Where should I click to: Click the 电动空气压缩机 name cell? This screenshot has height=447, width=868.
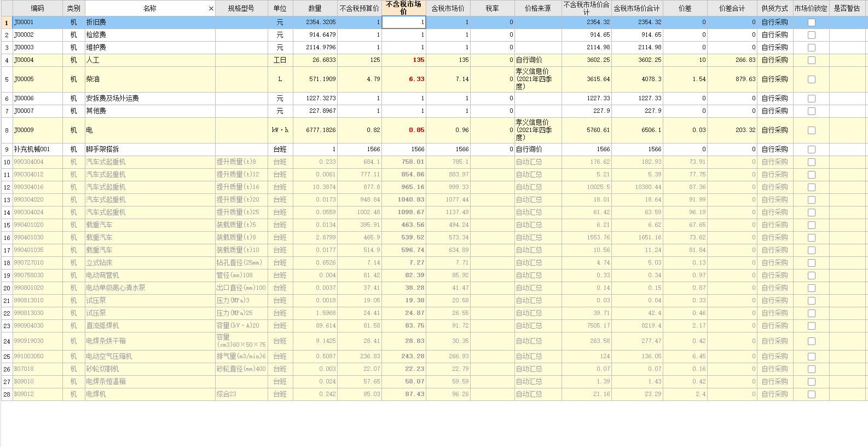click(150, 357)
